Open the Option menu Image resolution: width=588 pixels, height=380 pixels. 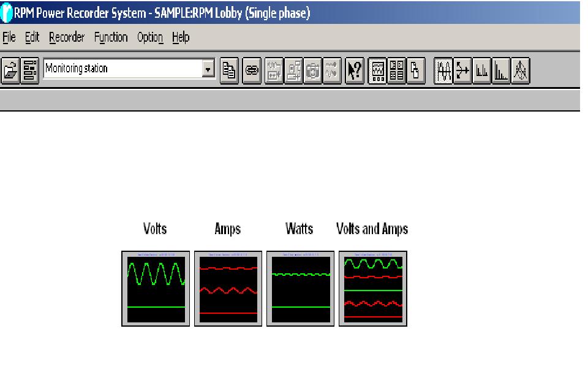point(150,37)
